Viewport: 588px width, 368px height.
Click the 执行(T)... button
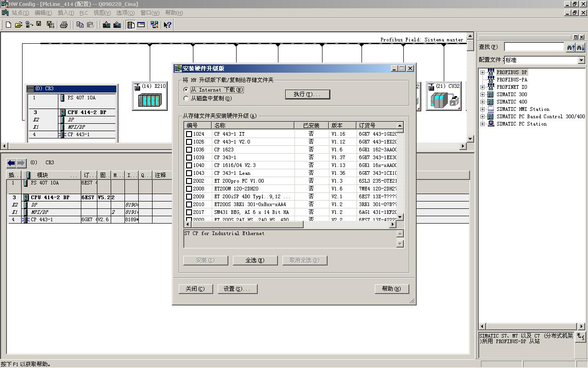pyautogui.click(x=308, y=94)
